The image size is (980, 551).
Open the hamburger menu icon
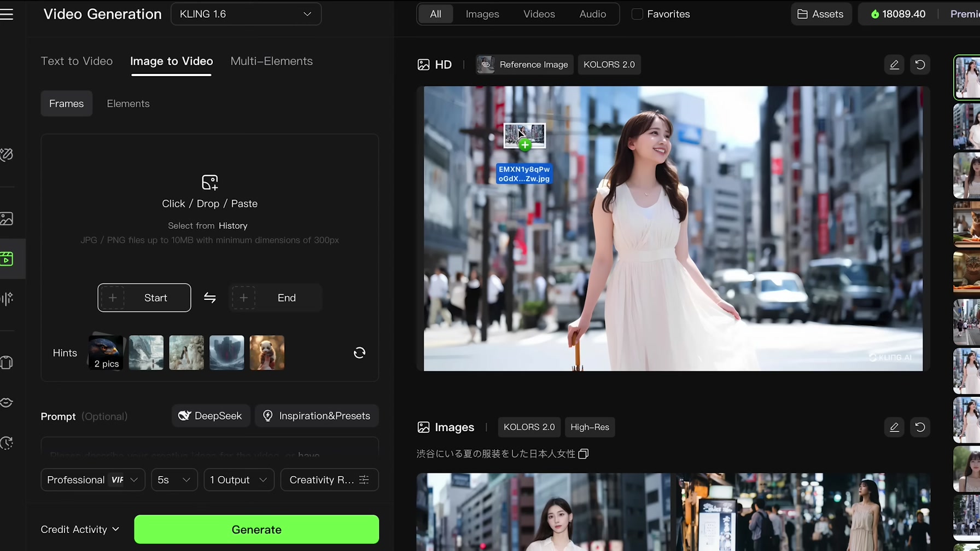[7, 14]
